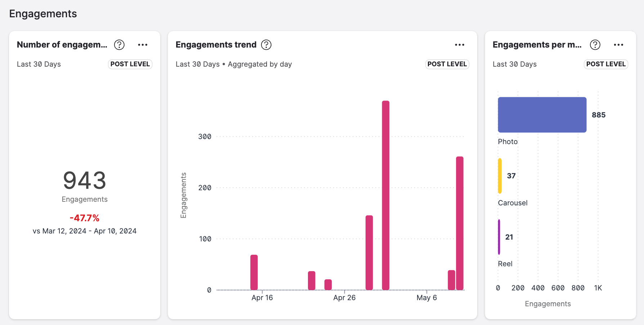Toggle the POST LEVEL badge on the engagements card

130,64
